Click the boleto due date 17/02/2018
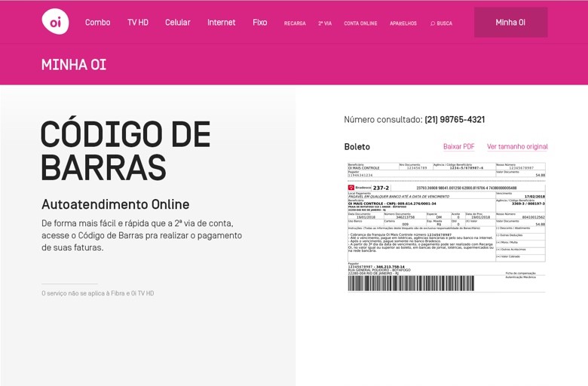Viewport: 588px width, 386px height. coord(534,197)
